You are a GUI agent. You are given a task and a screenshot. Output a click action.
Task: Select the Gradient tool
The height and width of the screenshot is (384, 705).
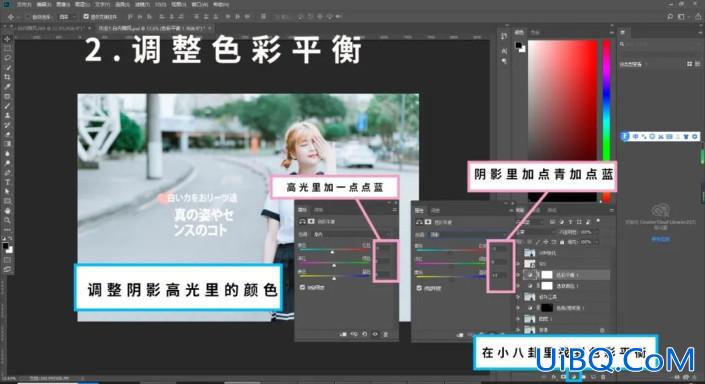coord(7,144)
